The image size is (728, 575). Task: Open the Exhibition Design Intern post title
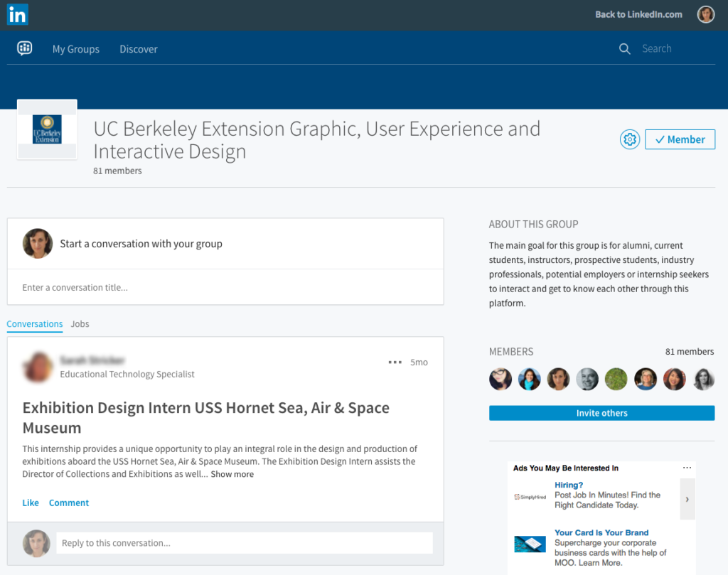[x=206, y=418]
